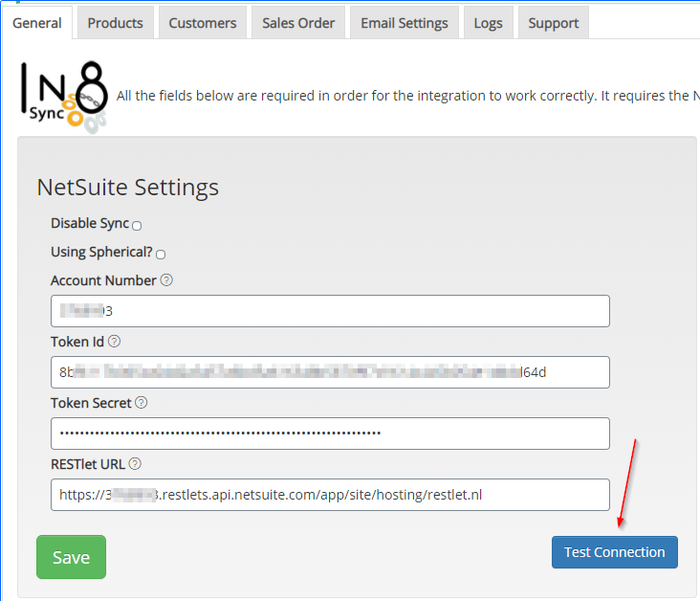The height and width of the screenshot is (601, 700).
Task: Open the Products tab
Action: coord(115,23)
